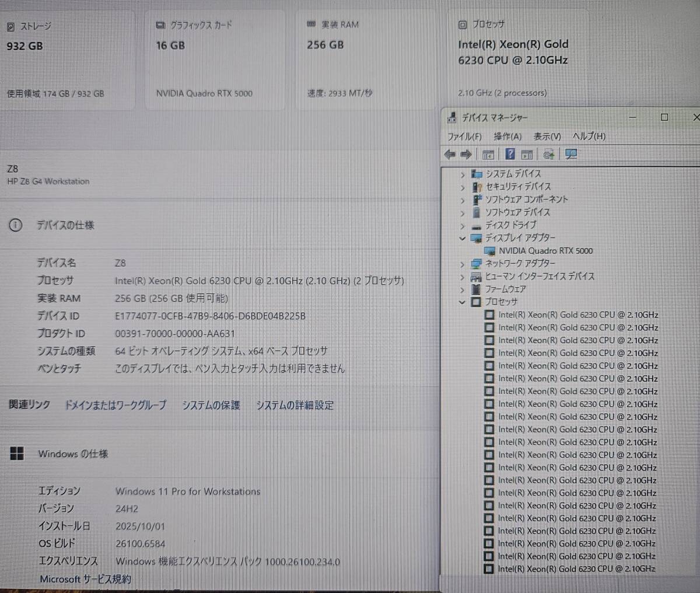
Task: Select the ディスク ドライブ tree label
Action: [x=511, y=225]
